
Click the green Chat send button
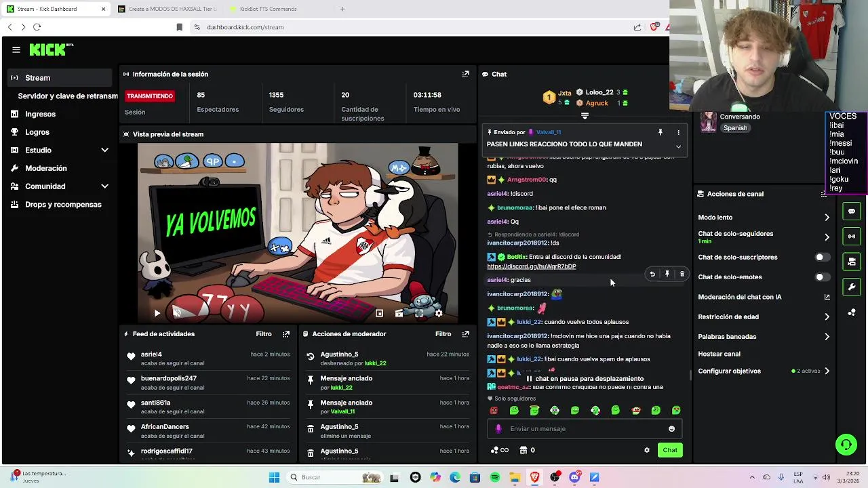click(670, 450)
